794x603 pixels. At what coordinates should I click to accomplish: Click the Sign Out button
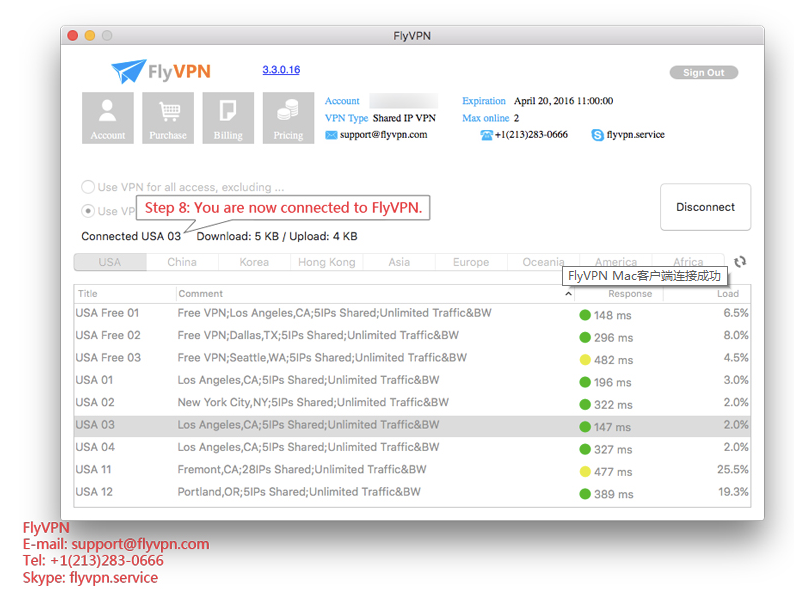(x=704, y=72)
